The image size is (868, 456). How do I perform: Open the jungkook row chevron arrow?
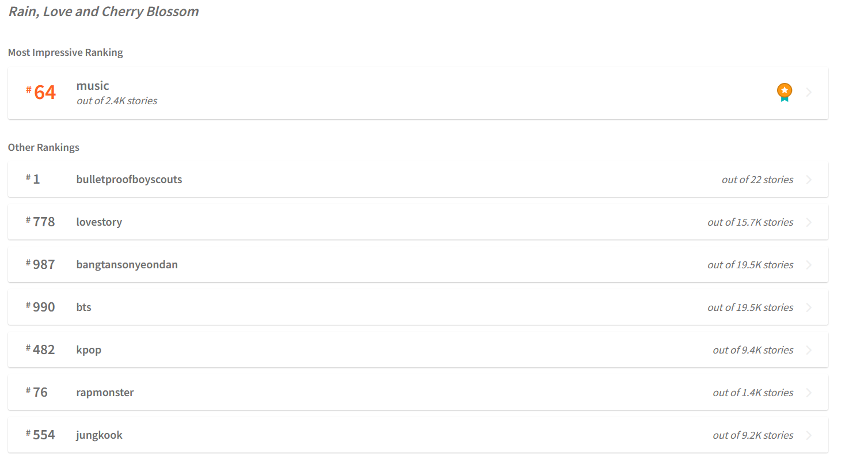[809, 435]
